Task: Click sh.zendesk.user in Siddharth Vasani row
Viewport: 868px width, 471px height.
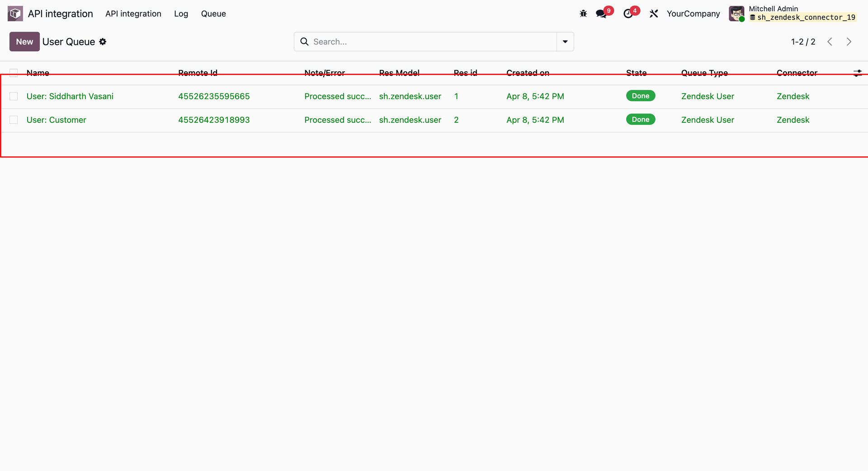Action: click(410, 96)
